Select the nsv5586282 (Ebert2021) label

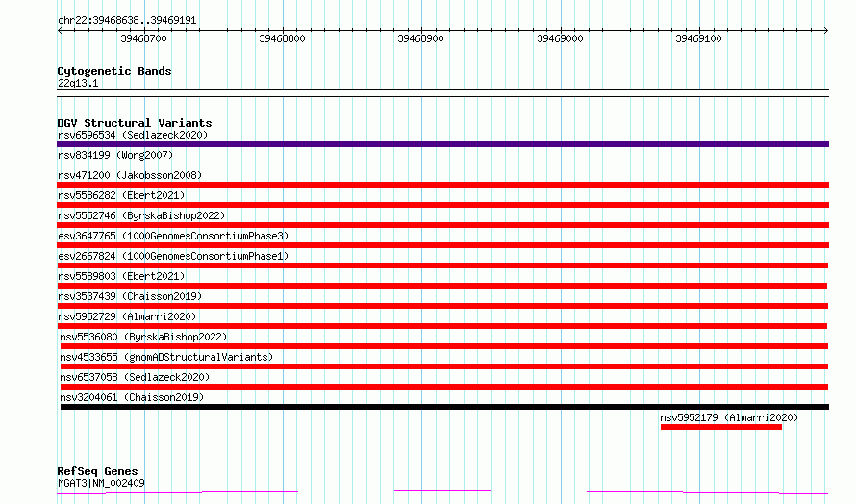click(121, 195)
